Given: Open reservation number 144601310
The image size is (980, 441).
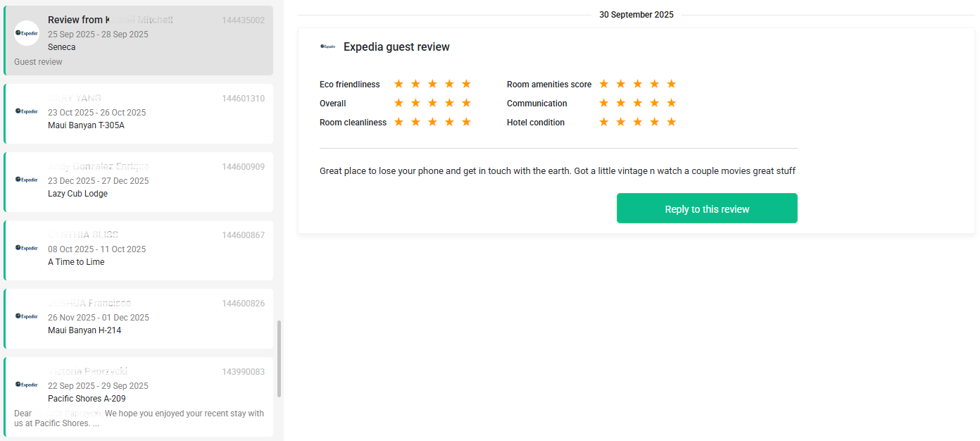Looking at the screenshot, I should (243, 99).
